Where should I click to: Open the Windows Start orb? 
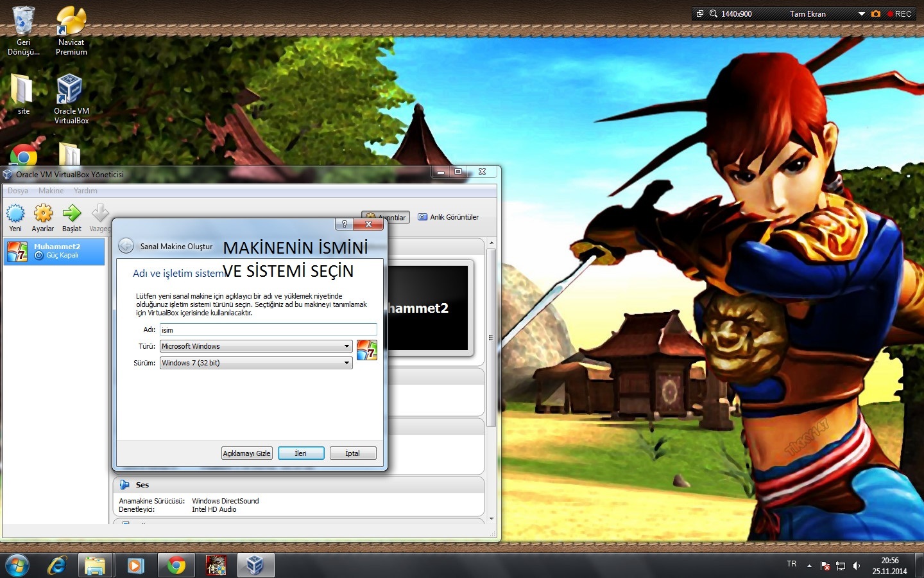pos(17,566)
